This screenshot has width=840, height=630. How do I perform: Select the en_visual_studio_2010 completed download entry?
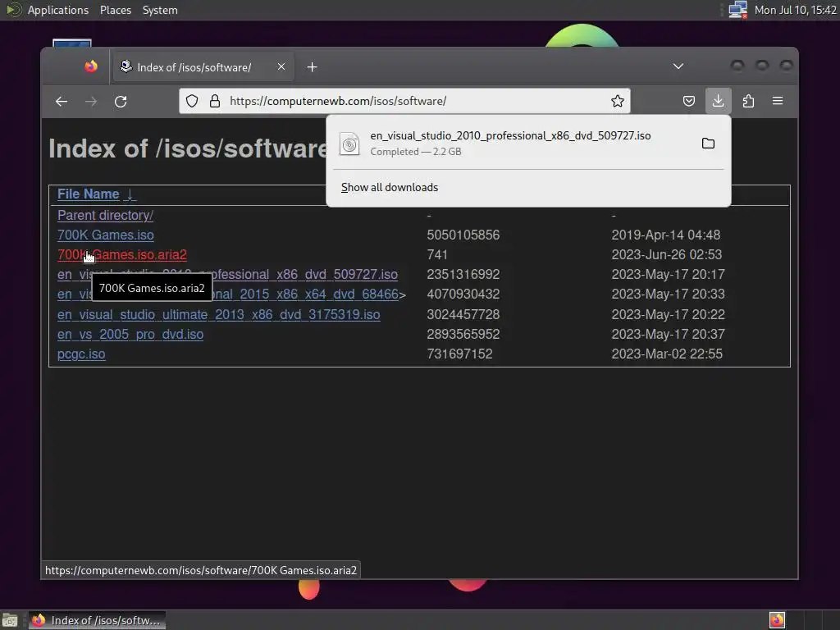[x=528, y=143]
